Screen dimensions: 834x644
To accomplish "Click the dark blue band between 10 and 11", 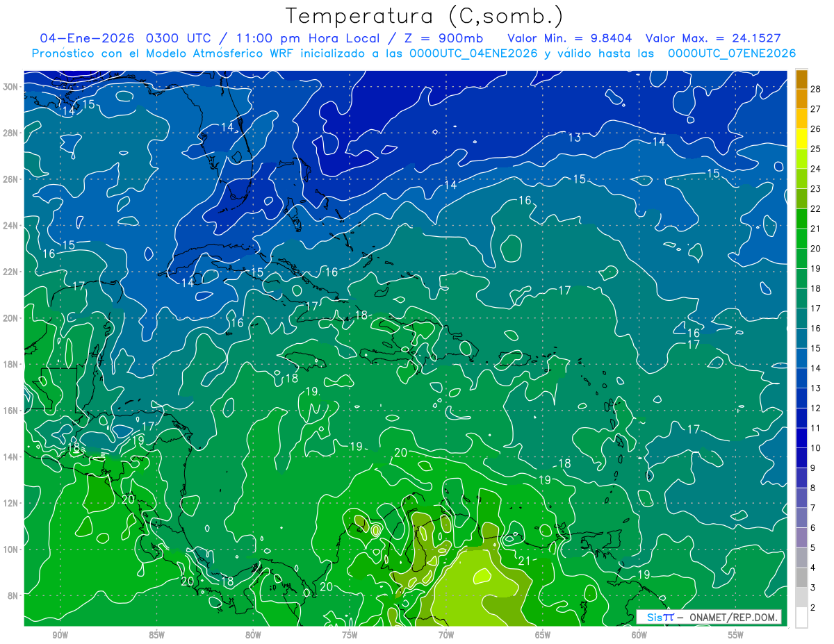I will [x=802, y=438].
